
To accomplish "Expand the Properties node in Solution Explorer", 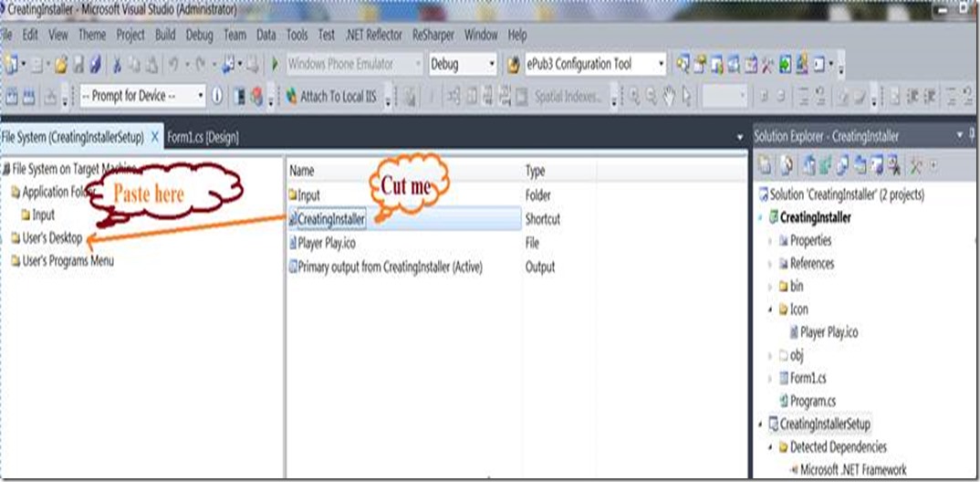I will tap(771, 240).
